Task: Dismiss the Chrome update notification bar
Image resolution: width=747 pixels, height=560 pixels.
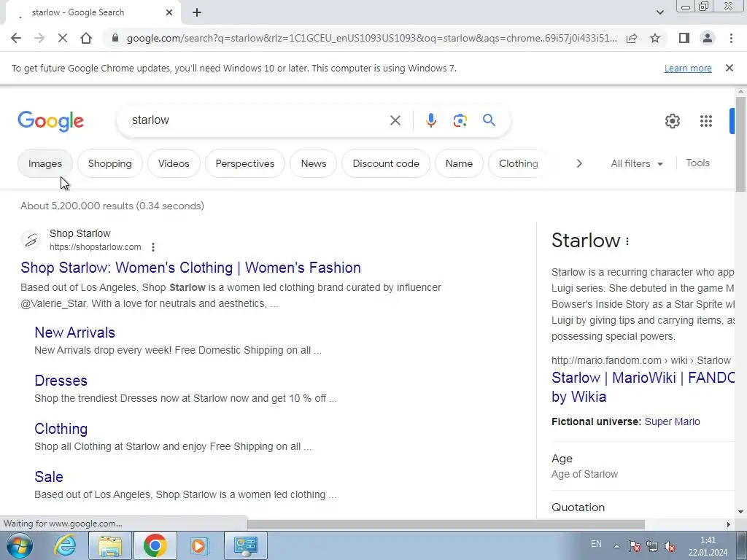Action: click(x=729, y=68)
